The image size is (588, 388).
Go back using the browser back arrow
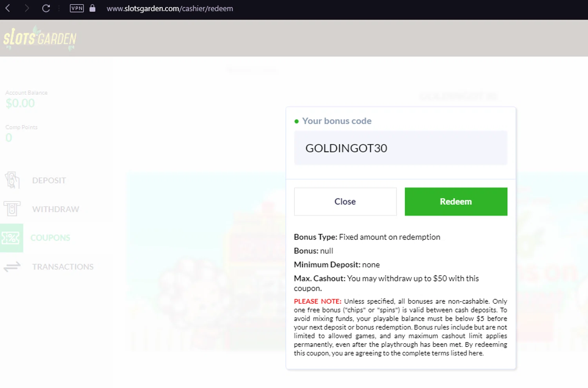7,8
